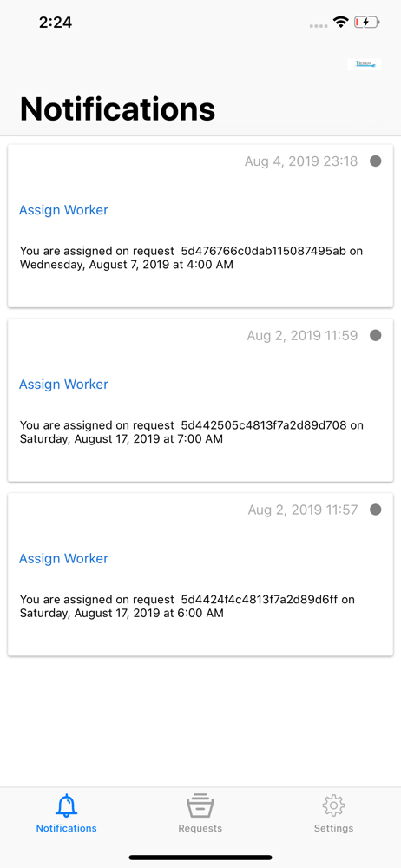The image size is (401, 868).
Task: Toggle read dot on Aug 4 notification
Action: (376, 161)
